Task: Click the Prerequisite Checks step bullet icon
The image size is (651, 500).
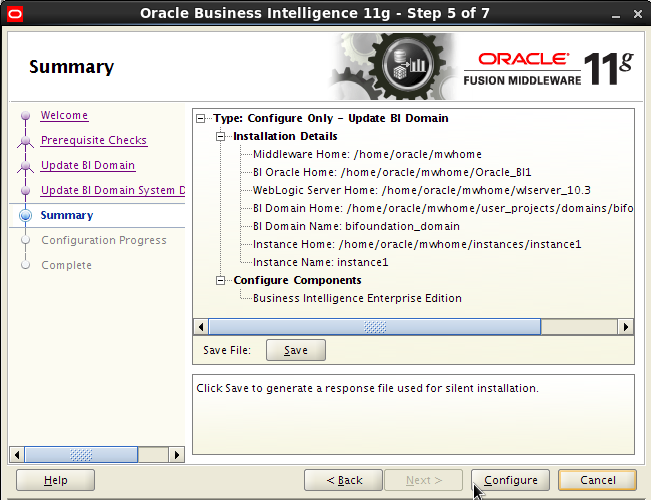Action: [25, 141]
